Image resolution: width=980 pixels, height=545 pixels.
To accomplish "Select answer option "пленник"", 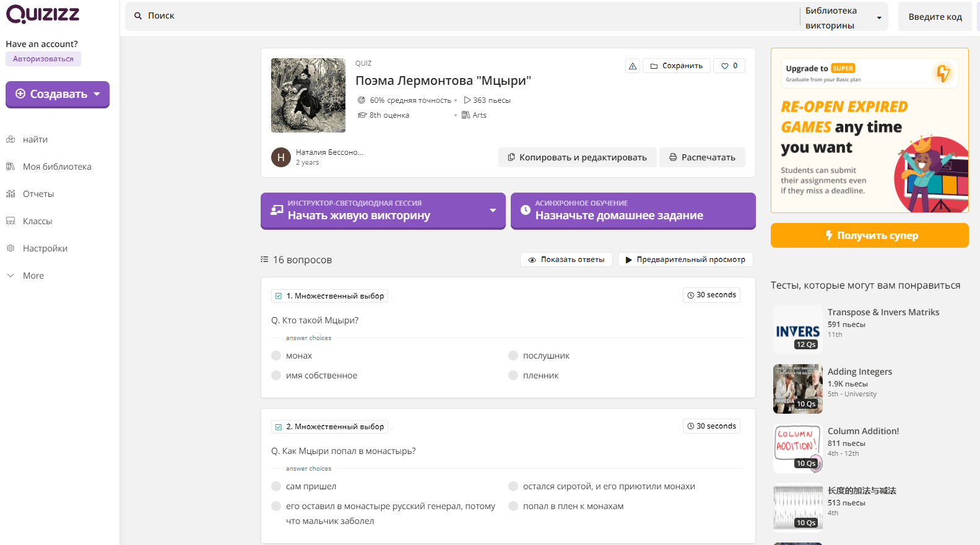I will pos(513,375).
